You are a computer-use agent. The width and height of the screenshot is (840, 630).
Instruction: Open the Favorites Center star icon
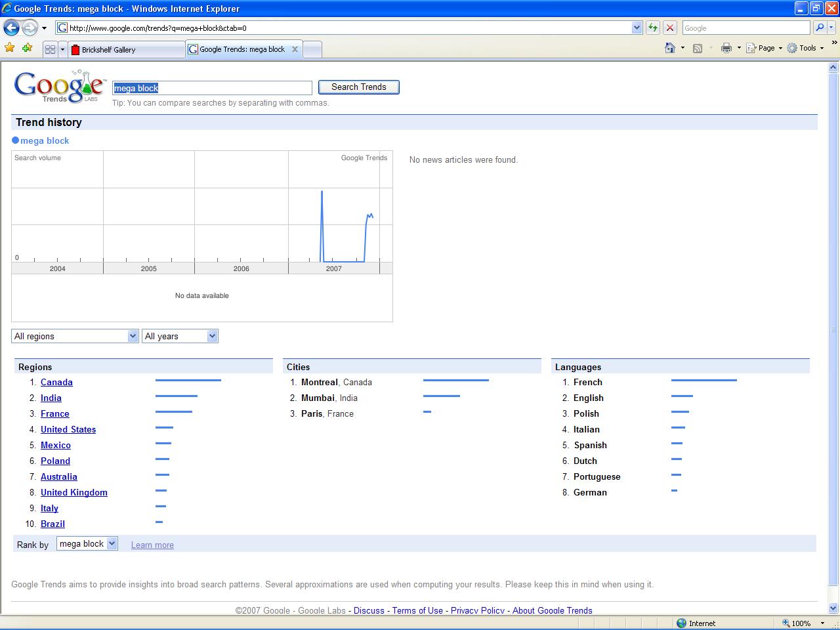pyautogui.click(x=10, y=49)
